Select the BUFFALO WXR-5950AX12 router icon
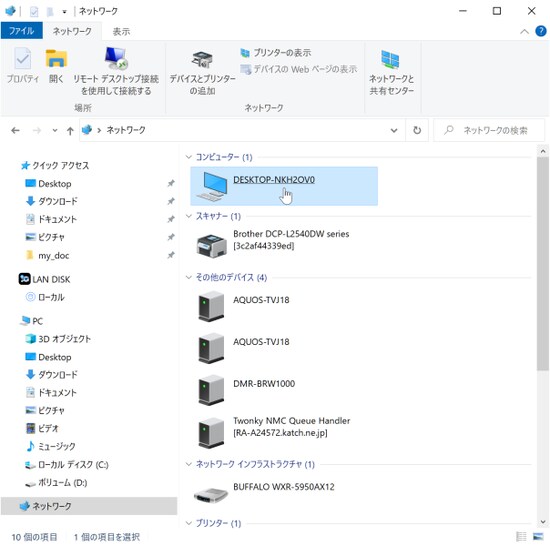This screenshot has width=550, height=546. (211, 494)
